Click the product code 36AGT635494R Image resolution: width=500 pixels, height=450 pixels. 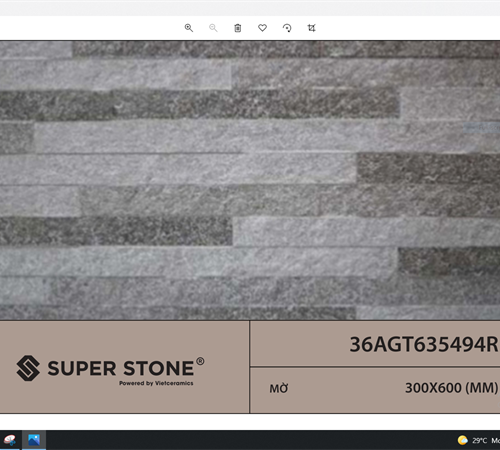424,344
